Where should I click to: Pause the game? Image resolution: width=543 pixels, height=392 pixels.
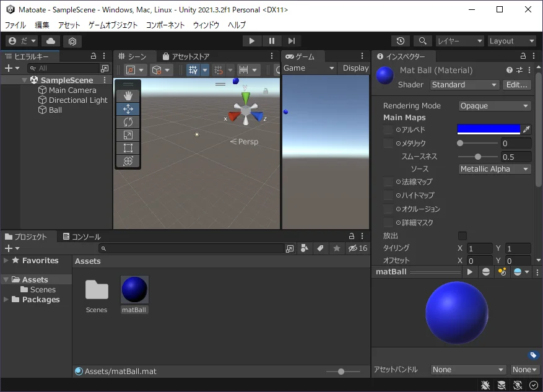coord(272,41)
